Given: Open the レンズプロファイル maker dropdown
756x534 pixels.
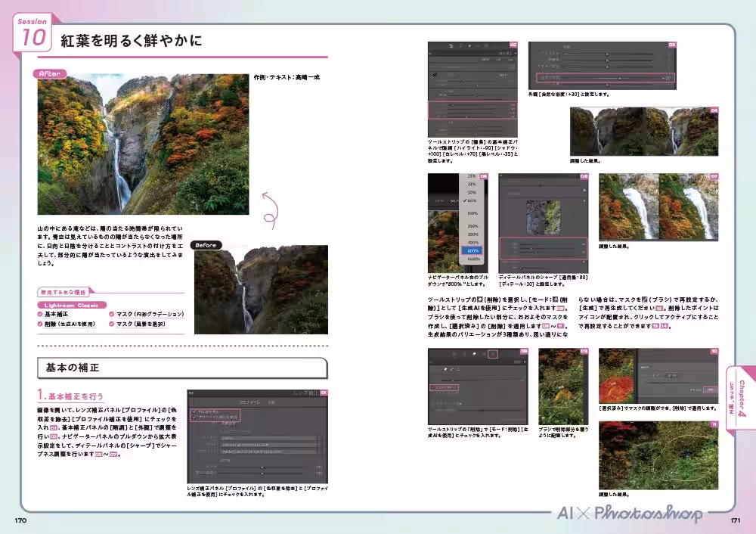Looking at the screenshot, I should coord(268,438).
